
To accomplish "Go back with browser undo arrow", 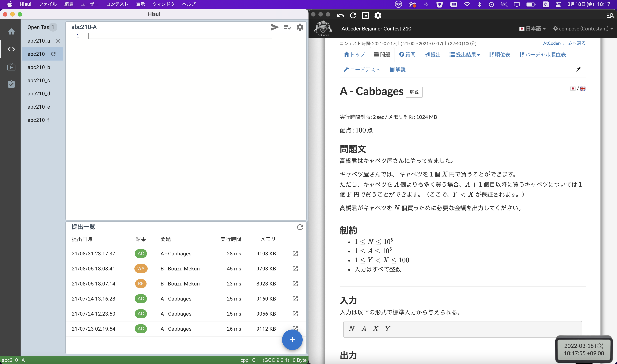I will pos(340,15).
